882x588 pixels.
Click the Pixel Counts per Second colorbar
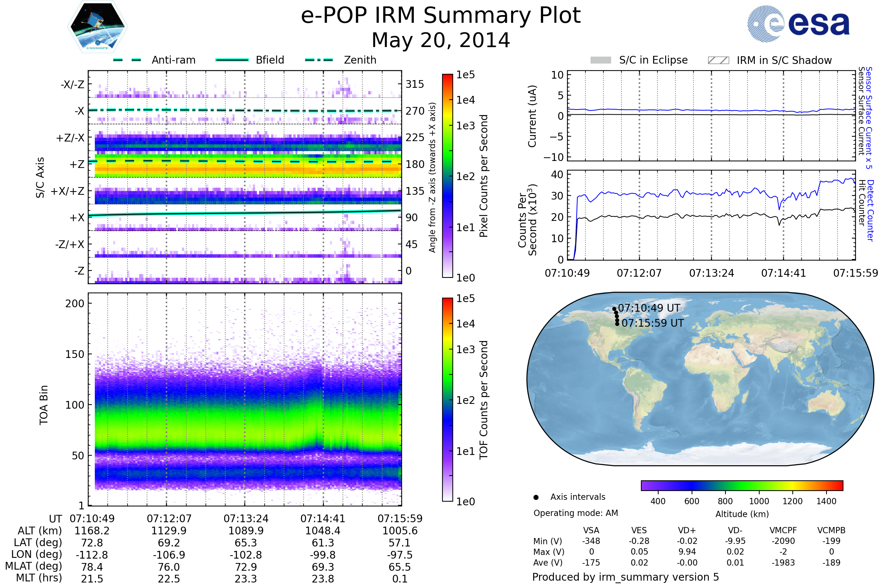pyautogui.click(x=447, y=176)
